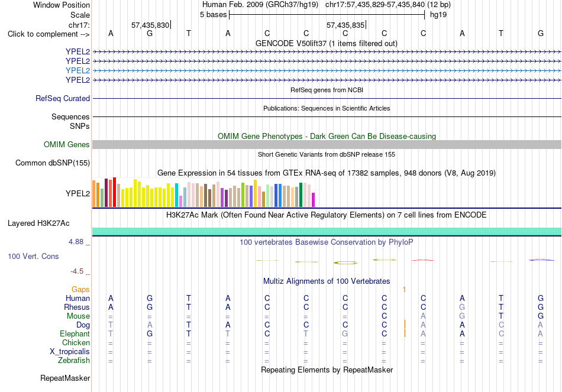Open the OMIM Genes track label
This screenshot has width=562, height=392.
(x=67, y=144)
